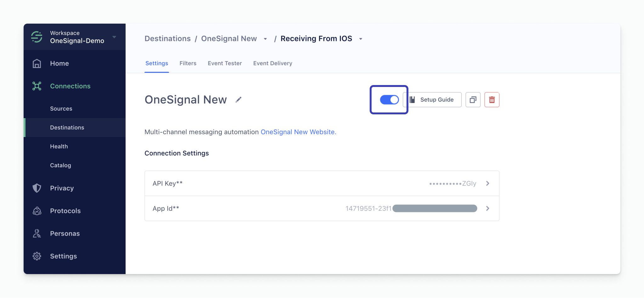Click the Protocols icon in sidebar
The height and width of the screenshot is (298, 644).
click(37, 211)
